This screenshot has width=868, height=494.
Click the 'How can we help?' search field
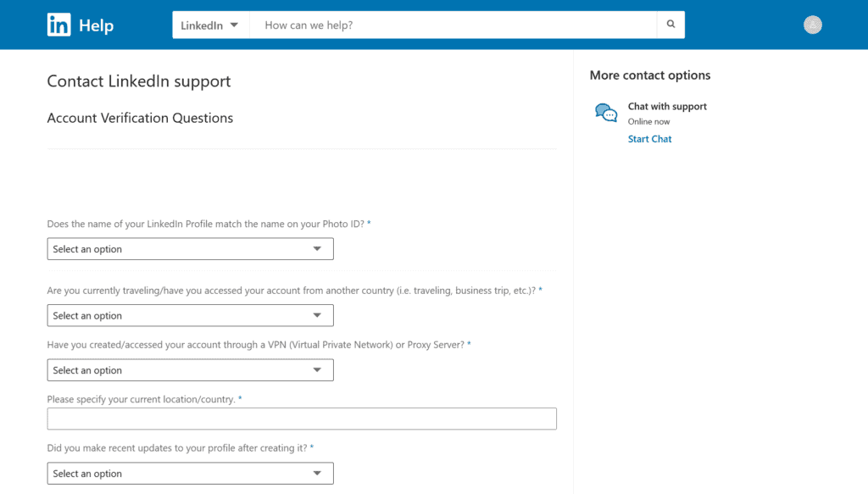pyautogui.click(x=453, y=25)
